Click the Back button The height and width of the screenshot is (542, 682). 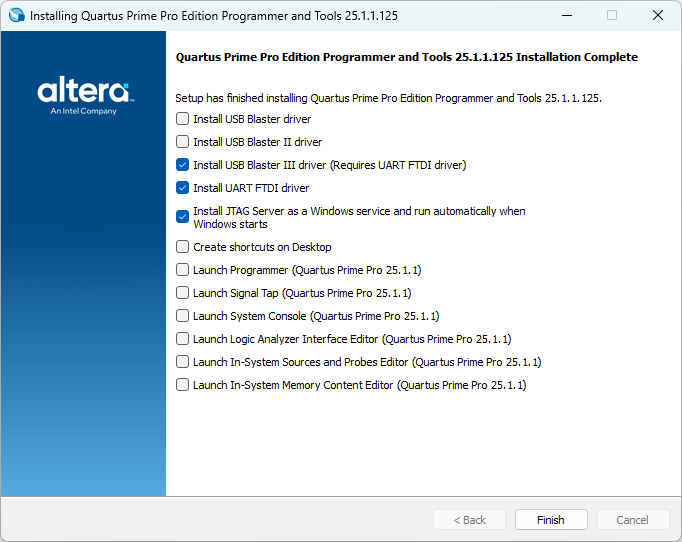coord(469,520)
